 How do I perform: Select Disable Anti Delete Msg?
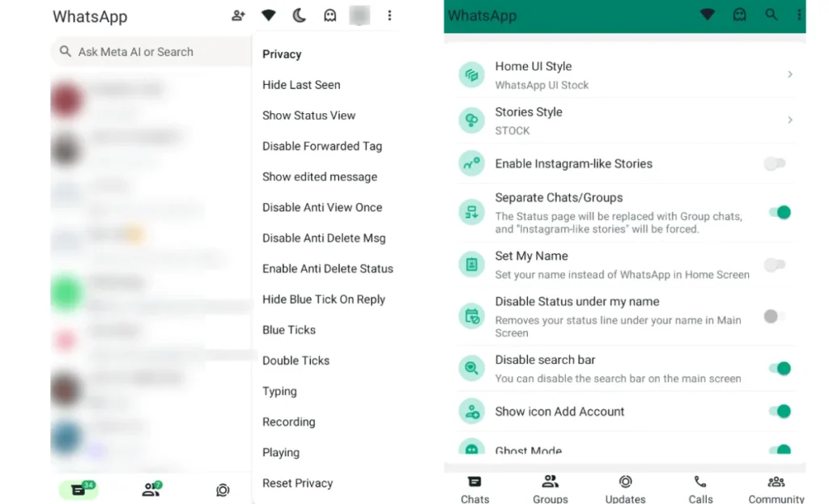[x=324, y=238]
